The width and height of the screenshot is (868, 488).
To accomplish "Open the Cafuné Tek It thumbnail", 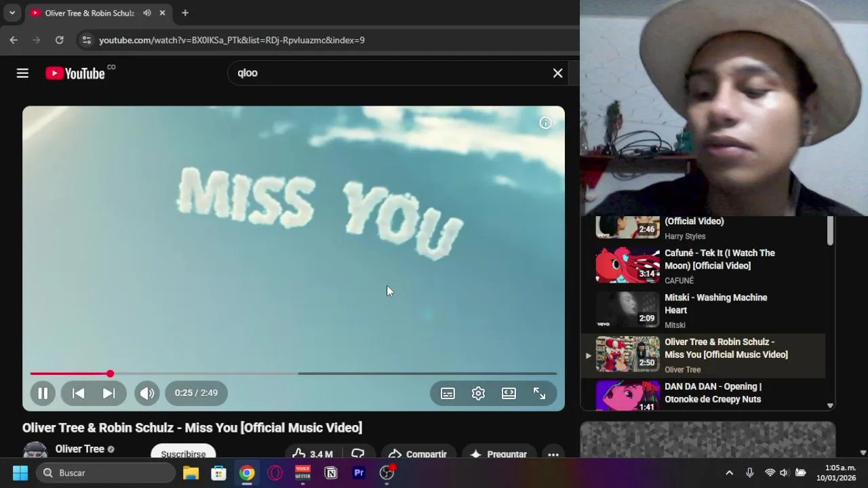I will click(627, 265).
